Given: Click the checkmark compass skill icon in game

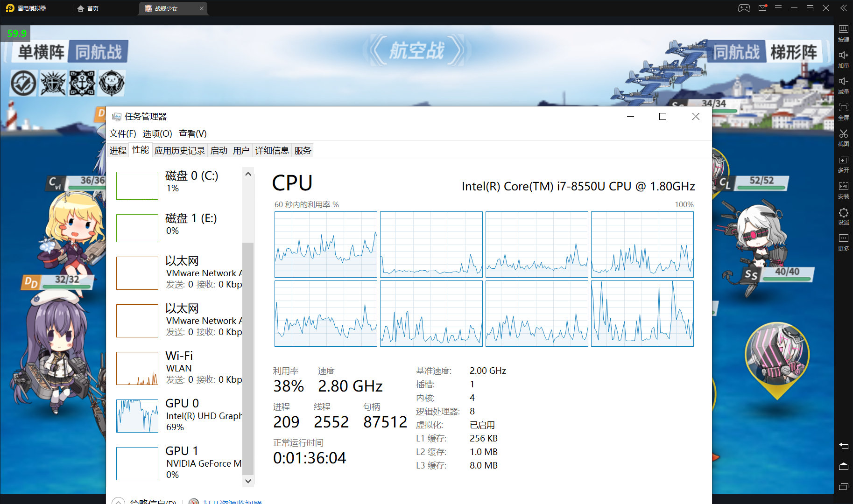Looking at the screenshot, I should coord(23,84).
